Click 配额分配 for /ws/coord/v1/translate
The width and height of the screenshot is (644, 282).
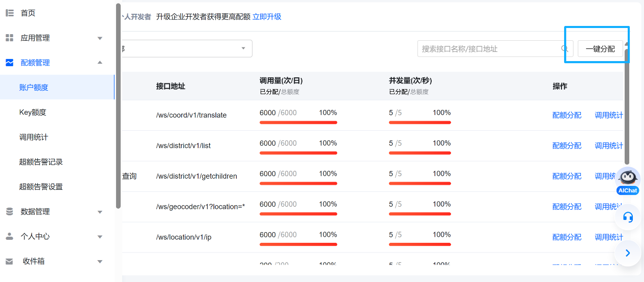coord(567,116)
